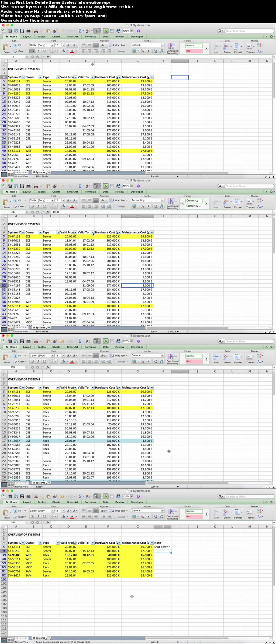This screenshot has width=276, height=644.
Task: Open Conditional Formatting icon in Name box G32 window
Action: tap(172, 201)
